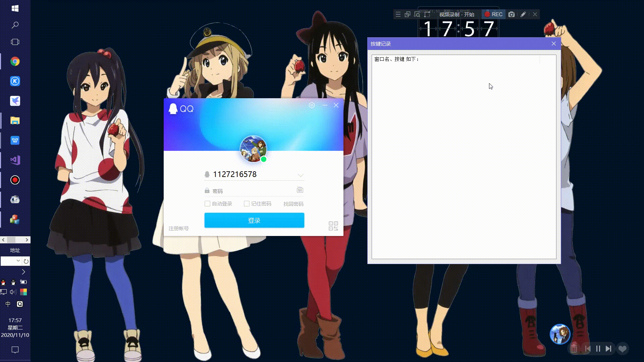The width and height of the screenshot is (644, 362).
Task: Open the colorful cubes app on the taskbar
Action: click(x=15, y=220)
